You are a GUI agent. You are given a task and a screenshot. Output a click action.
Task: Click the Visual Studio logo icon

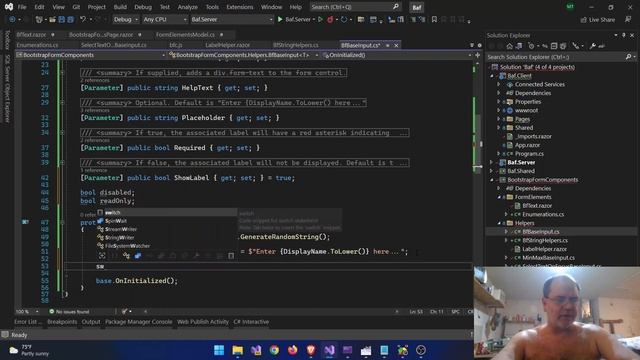9,7
